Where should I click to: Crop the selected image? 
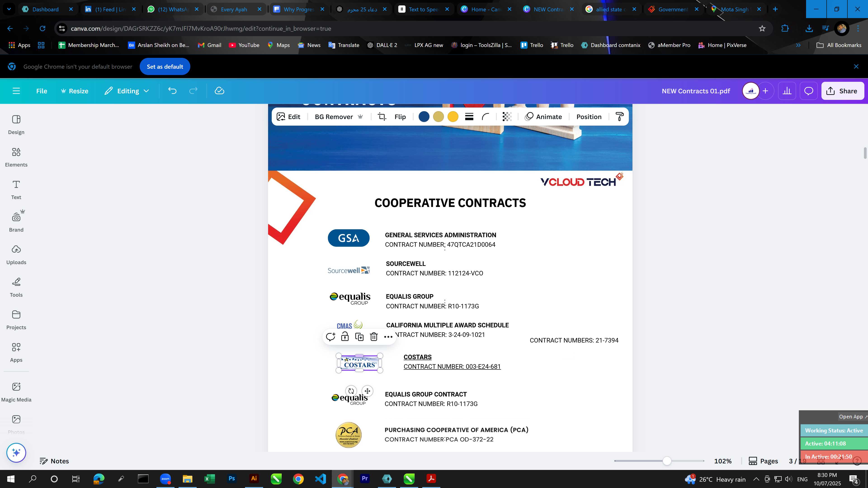tap(382, 117)
